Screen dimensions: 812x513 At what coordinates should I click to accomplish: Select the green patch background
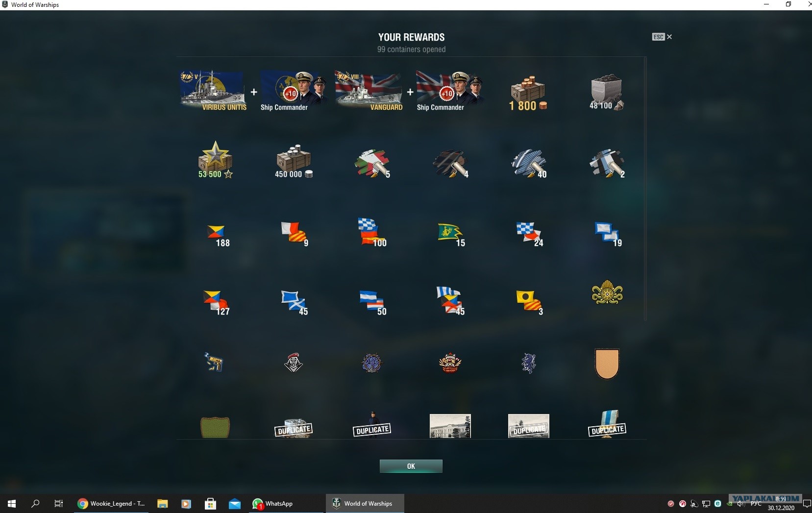coord(215,427)
